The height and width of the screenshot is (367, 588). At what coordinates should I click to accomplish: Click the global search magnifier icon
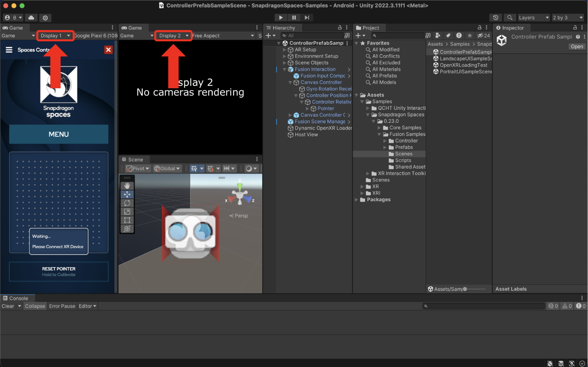510,18
